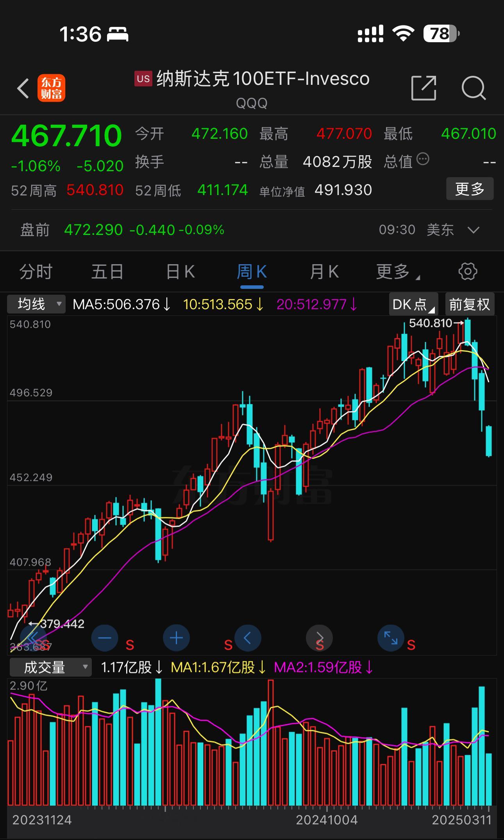
Task: Tap the cellular signal icon
Action: coord(370,34)
